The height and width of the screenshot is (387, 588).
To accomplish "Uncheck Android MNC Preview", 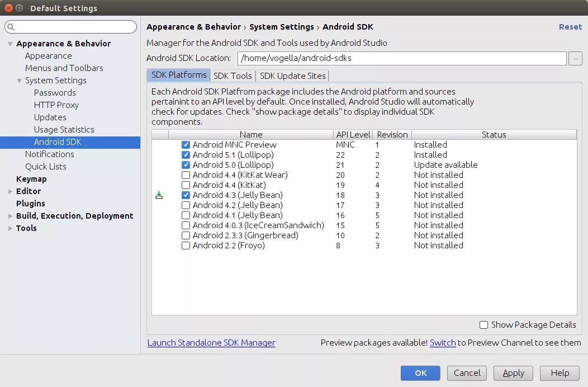I will tap(186, 145).
